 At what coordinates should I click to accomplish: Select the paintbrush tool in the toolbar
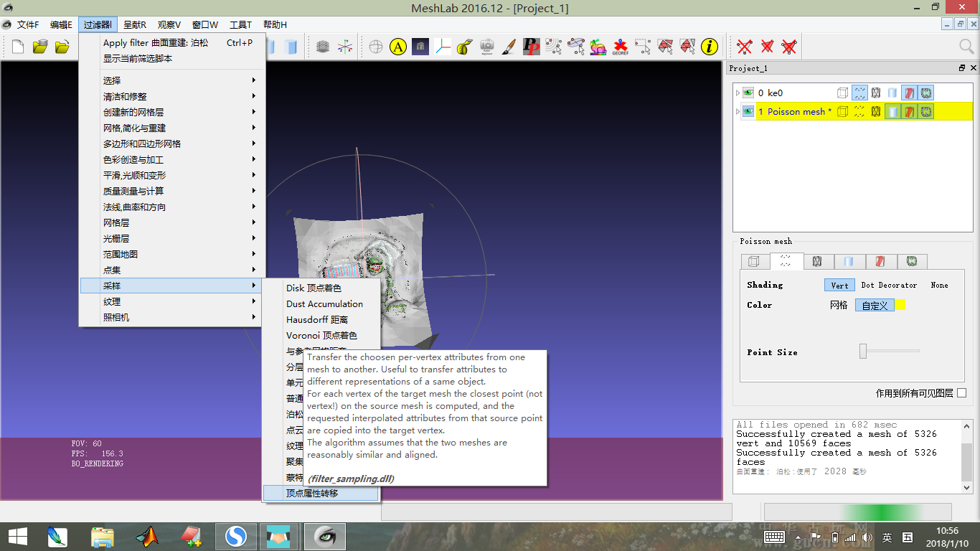coord(509,47)
